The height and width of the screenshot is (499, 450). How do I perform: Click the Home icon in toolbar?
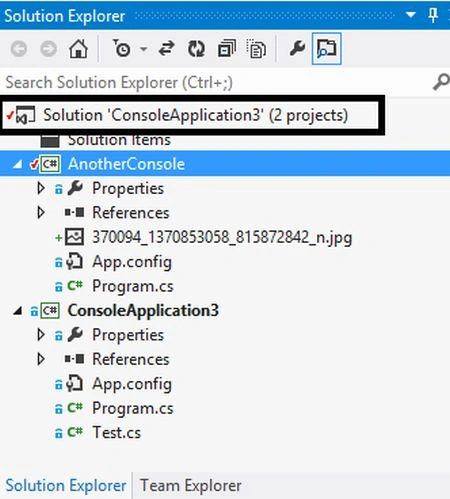coord(78,49)
